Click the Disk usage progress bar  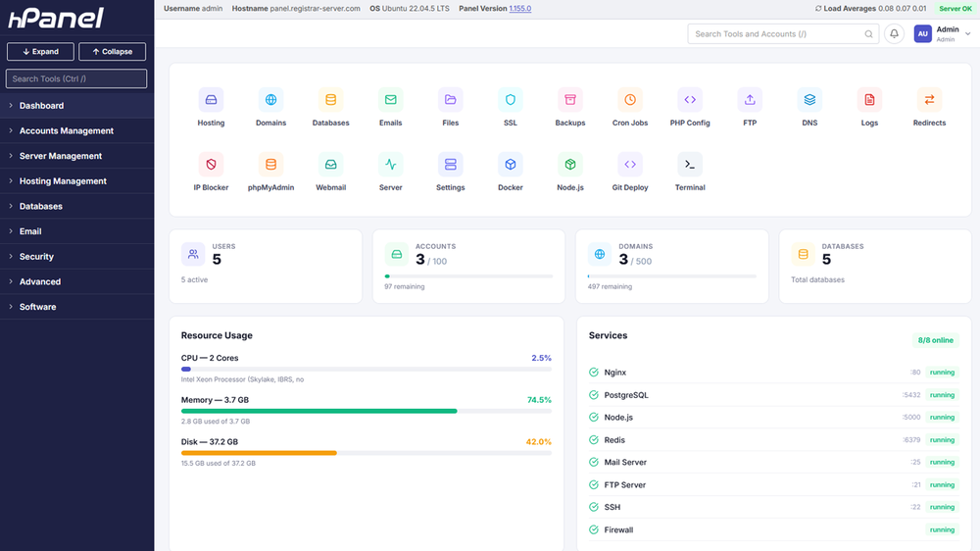[367, 453]
